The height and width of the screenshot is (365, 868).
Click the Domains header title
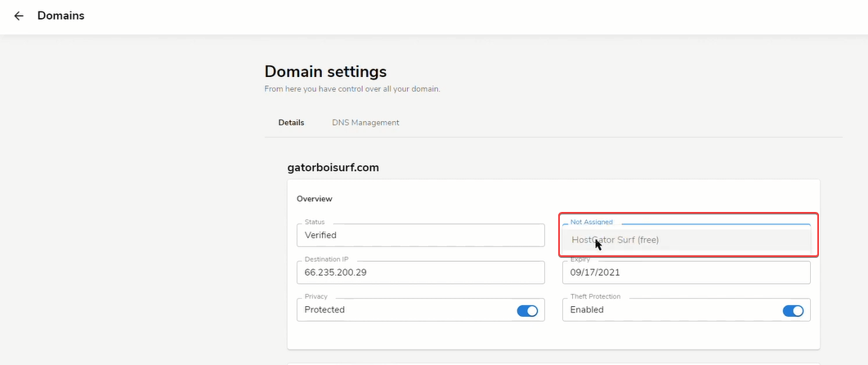point(61,16)
